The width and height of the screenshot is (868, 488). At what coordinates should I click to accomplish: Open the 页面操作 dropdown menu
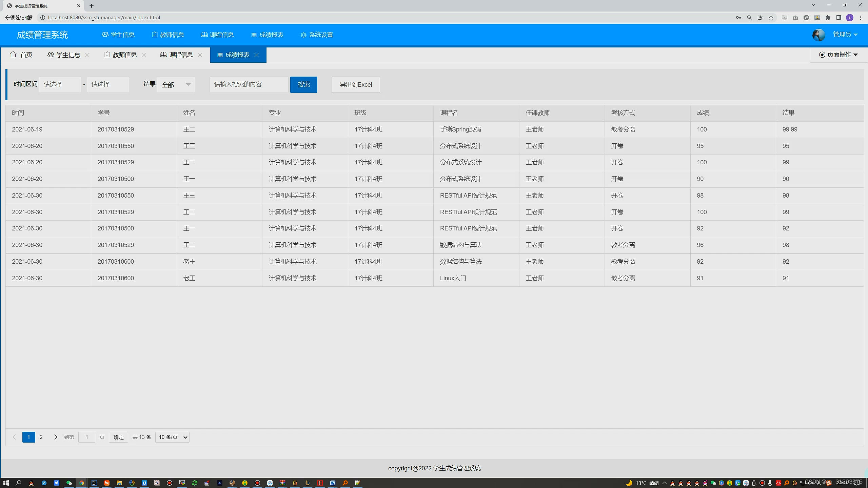pos(839,55)
